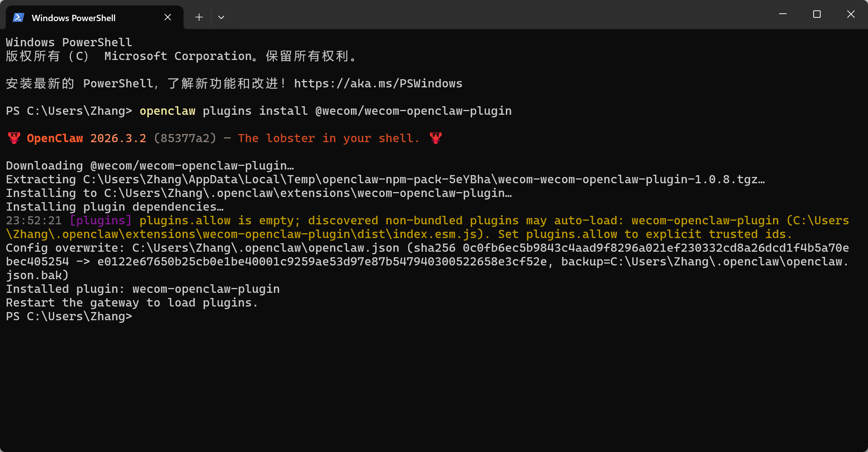Image resolution: width=868 pixels, height=452 pixels.
Task: Click the 23:52:21 timestamp
Action: [34, 221]
